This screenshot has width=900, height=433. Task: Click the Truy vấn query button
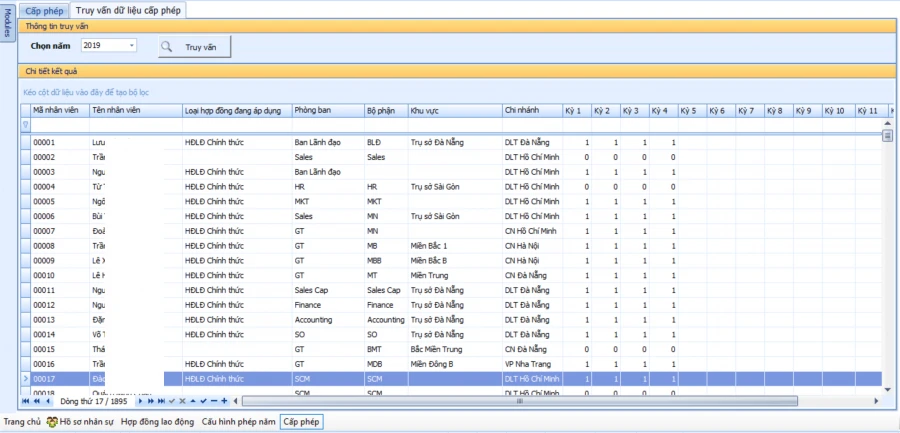tap(195, 47)
